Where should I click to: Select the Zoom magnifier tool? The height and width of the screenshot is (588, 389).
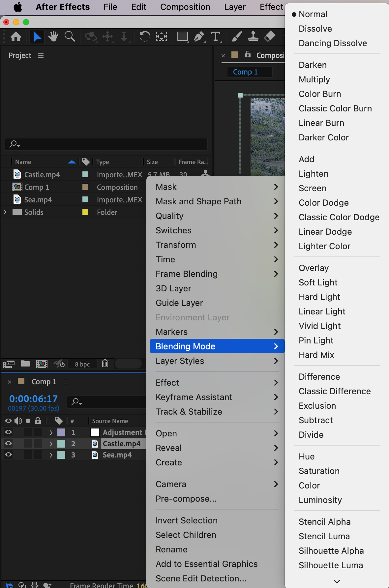[x=70, y=36]
